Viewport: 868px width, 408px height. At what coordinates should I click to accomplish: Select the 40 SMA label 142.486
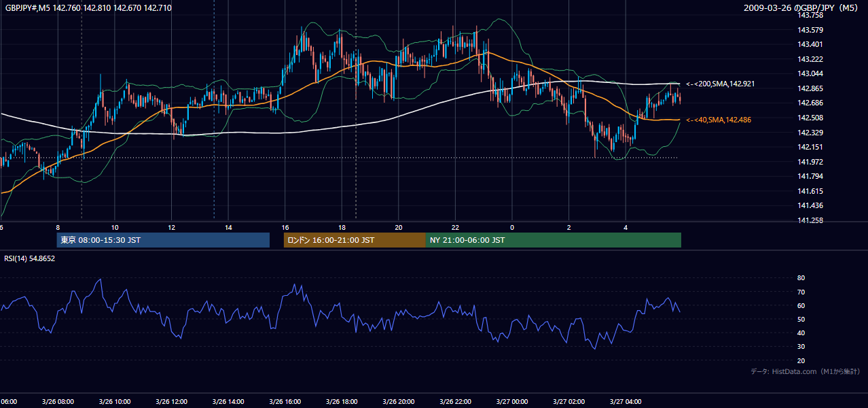coord(718,120)
